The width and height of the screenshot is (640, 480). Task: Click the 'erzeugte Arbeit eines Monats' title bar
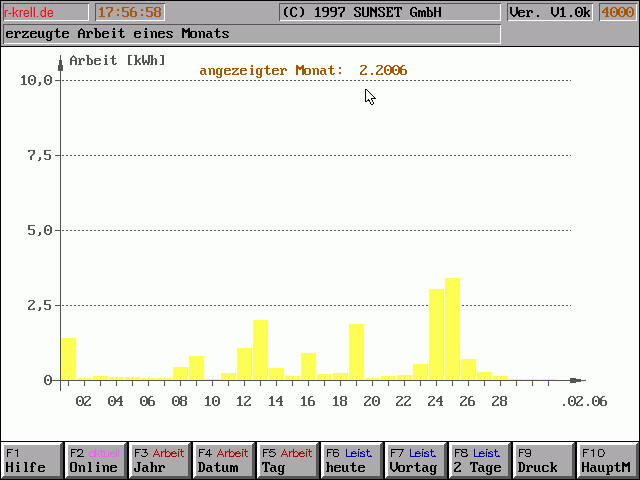pyautogui.click(x=250, y=34)
